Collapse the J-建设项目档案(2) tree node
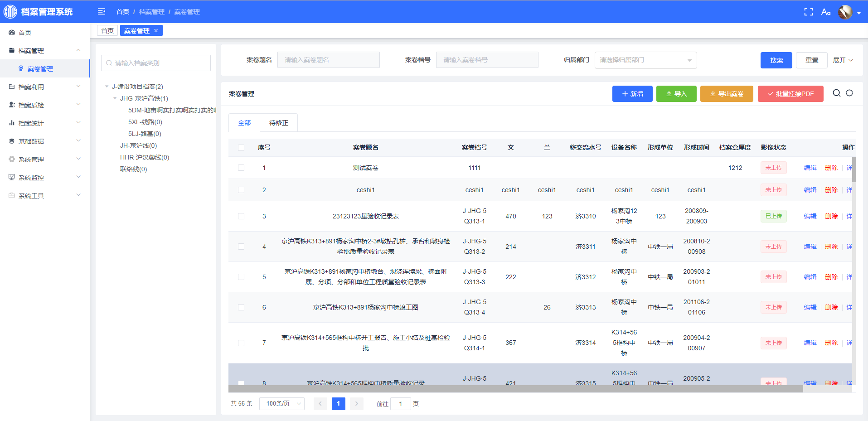Image resolution: width=868 pixels, height=421 pixels. pos(107,87)
